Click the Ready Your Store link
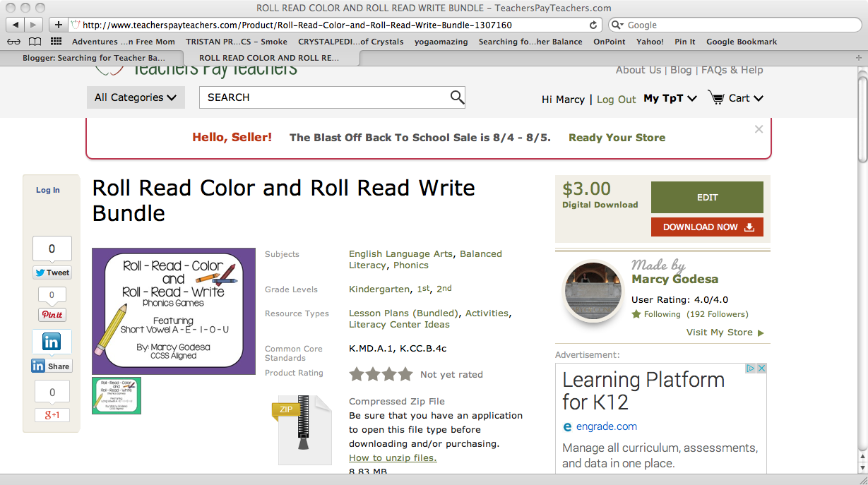The height and width of the screenshot is (485, 868). coord(617,138)
